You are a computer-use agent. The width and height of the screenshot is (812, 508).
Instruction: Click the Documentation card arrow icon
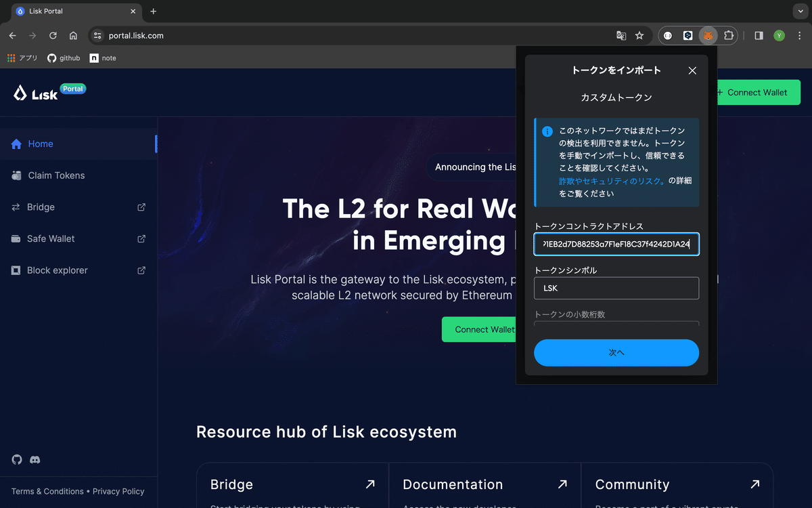(x=562, y=484)
